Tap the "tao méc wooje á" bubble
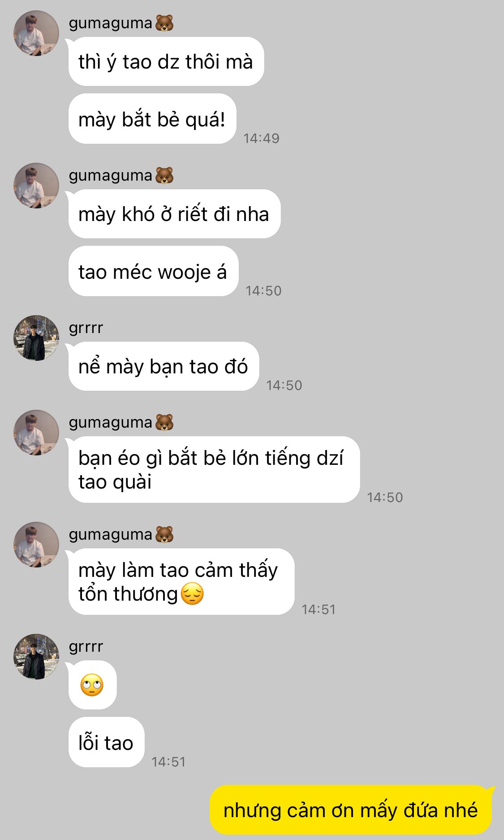504x840 pixels. click(x=153, y=271)
